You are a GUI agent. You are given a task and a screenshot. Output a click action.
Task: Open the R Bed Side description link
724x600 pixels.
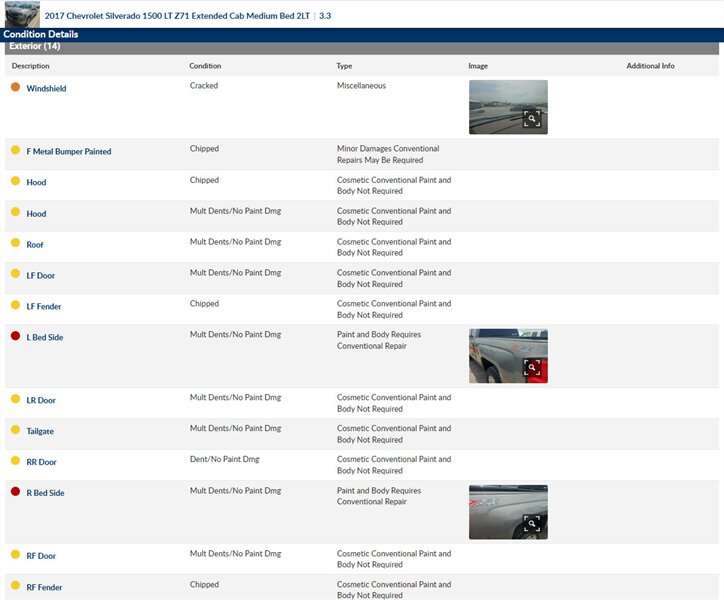coord(45,493)
